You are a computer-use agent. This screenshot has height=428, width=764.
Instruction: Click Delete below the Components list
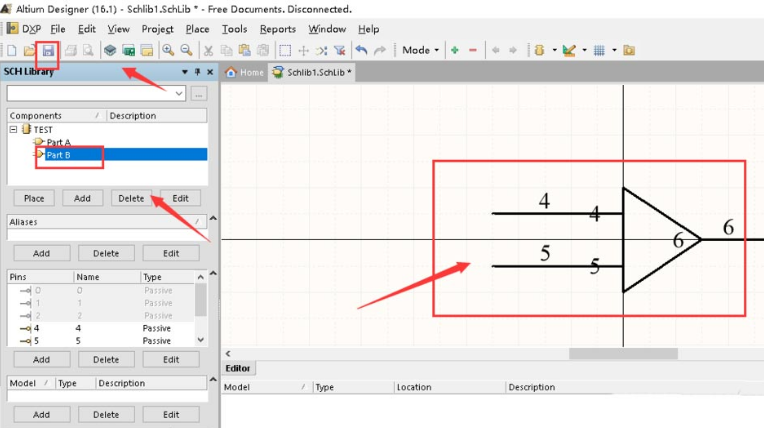pos(131,198)
